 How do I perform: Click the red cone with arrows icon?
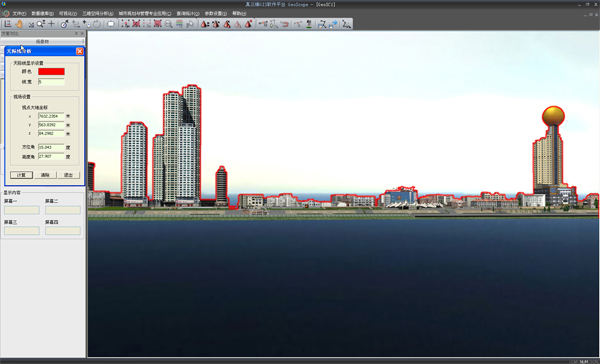pos(216,24)
